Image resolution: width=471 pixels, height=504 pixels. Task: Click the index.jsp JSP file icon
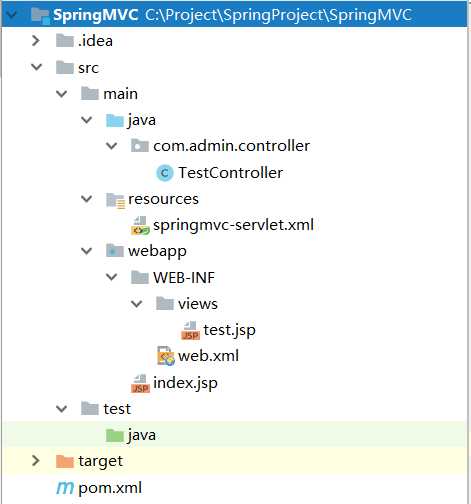pos(140,383)
